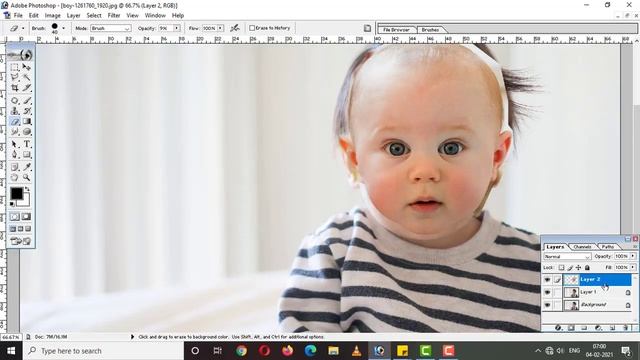Select the Zoom magnifier tool
Image resolution: width=640 pixels, height=360 pixels.
click(x=27, y=178)
